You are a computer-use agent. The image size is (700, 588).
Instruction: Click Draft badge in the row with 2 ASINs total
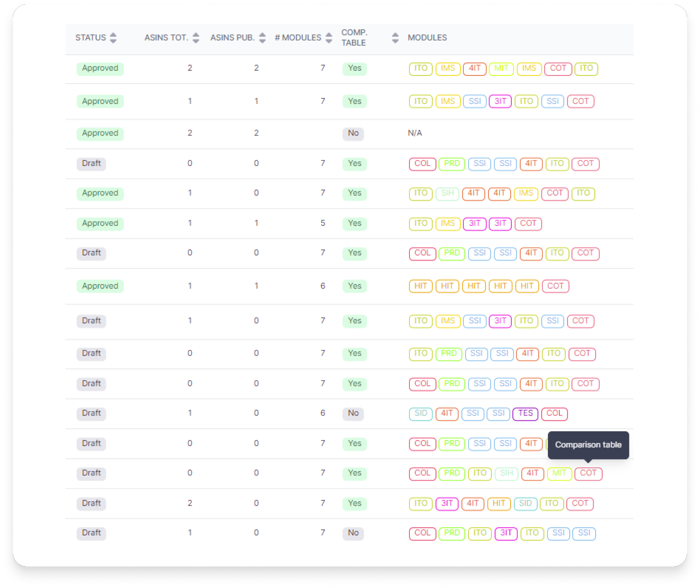[x=91, y=504]
